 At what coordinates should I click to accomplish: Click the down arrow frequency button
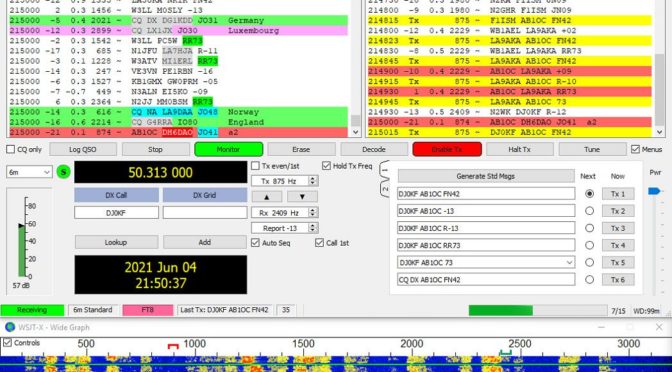point(302,197)
